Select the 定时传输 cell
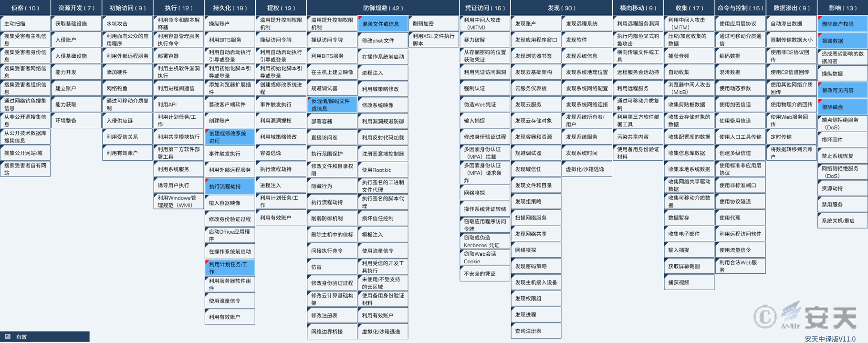868x343 pixels. click(792, 137)
